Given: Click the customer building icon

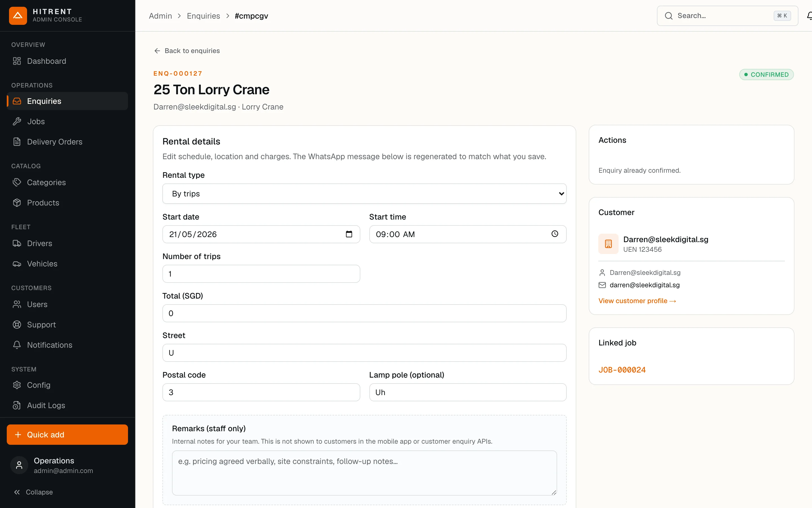Looking at the screenshot, I should [x=608, y=244].
